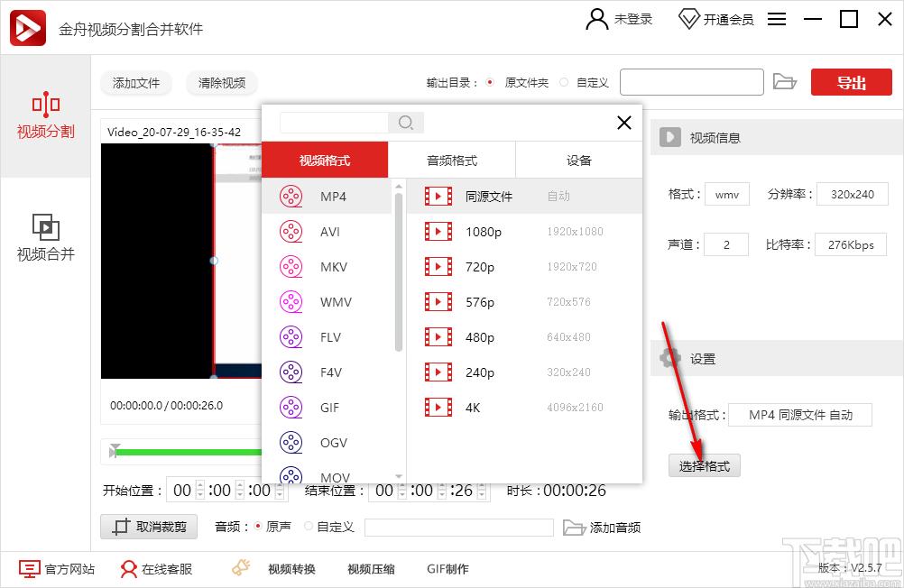Image resolution: width=904 pixels, height=588 pixels.
Task: Click 视频信息 play icon header
Action: [x=670, y=137]
